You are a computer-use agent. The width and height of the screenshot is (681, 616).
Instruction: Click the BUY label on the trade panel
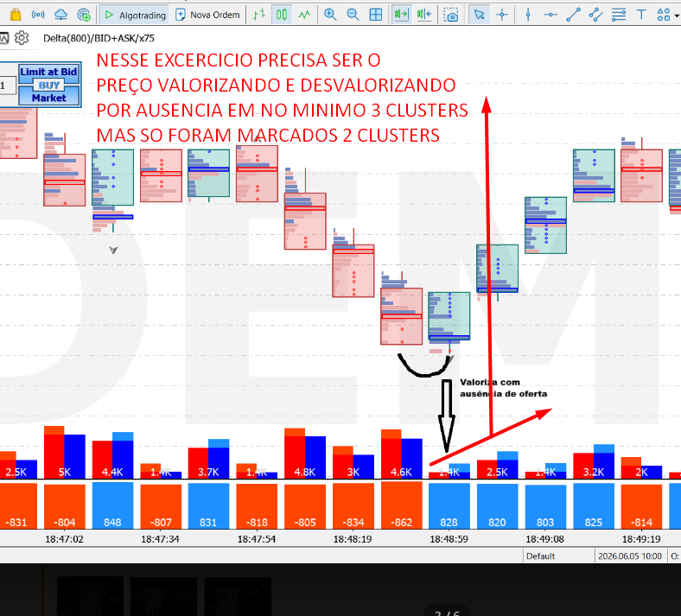(x=49, y=85)
